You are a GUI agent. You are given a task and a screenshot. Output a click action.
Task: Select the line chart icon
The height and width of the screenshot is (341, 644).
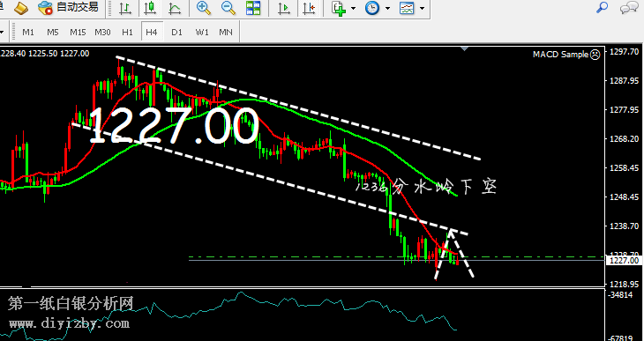[175, 8]
